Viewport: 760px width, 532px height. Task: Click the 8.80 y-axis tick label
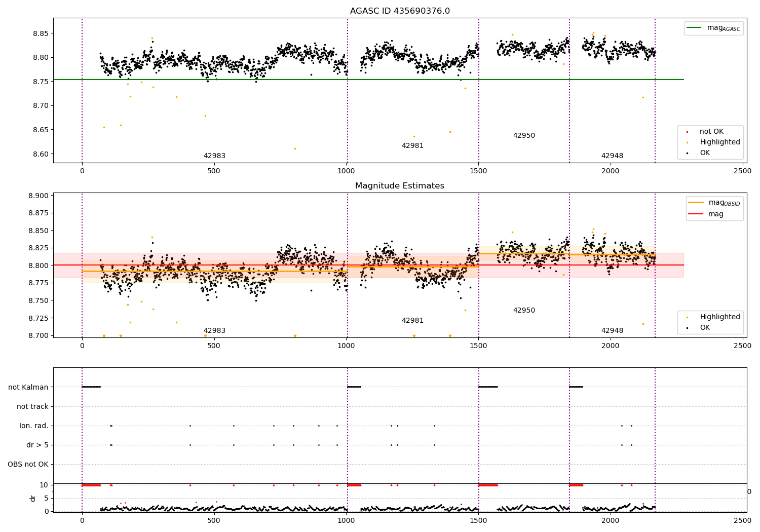pos(41,58)
